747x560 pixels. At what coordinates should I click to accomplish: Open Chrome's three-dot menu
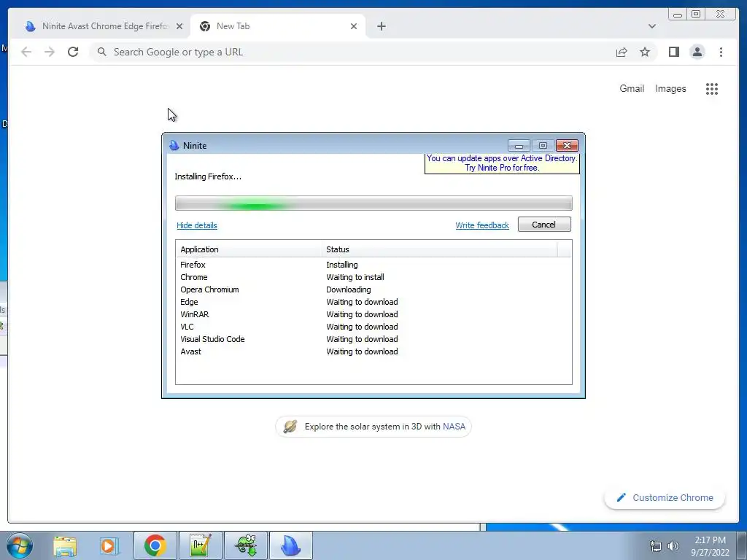point(721,52)
